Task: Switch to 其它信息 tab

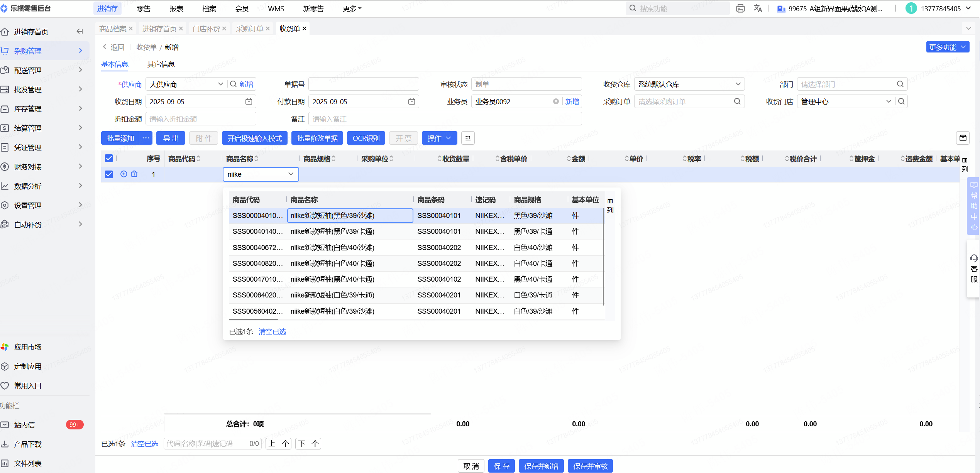Action: (161, 64)
